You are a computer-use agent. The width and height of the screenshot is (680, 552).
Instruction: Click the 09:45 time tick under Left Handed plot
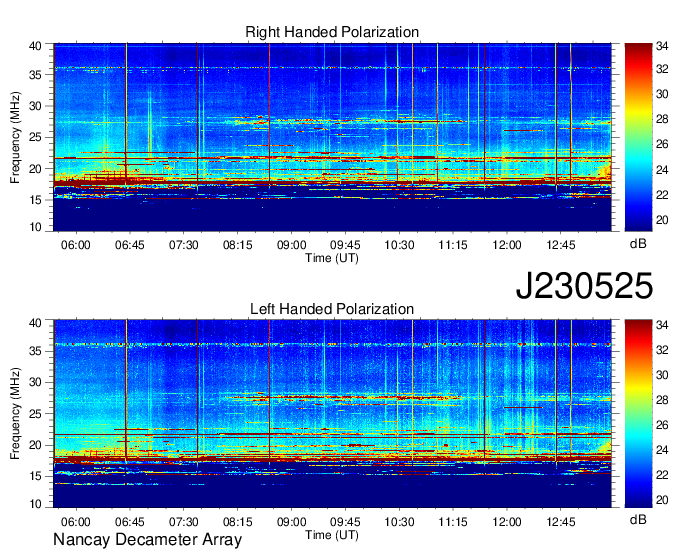[345, 522]
